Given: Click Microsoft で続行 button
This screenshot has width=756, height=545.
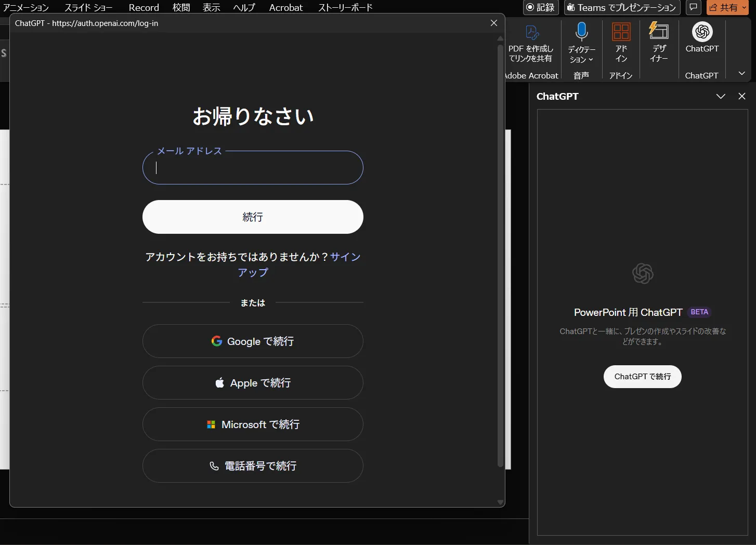Looking at the screenshot, I should 253,424.
